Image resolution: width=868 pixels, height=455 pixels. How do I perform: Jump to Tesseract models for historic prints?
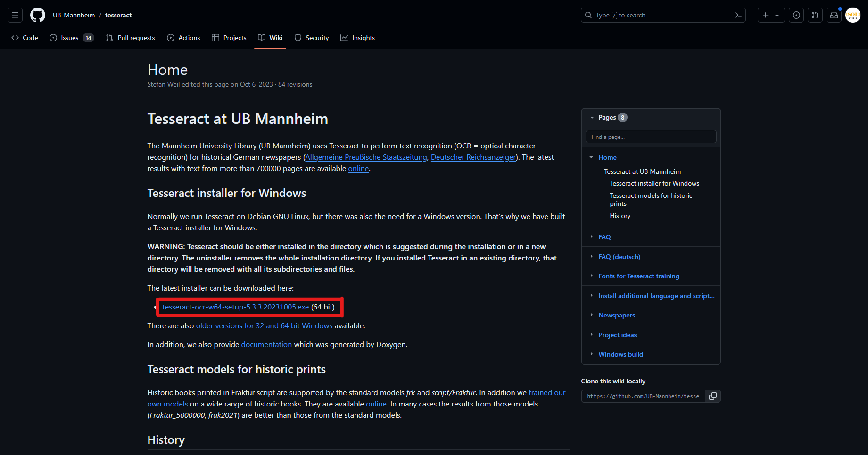pyautogui.click(x=651, y=200)
